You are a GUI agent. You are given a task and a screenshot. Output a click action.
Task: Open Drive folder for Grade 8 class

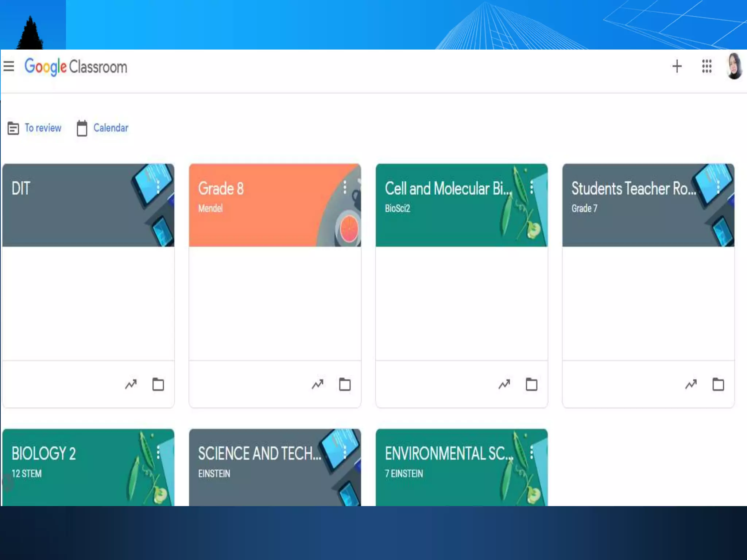pos(345,384)
